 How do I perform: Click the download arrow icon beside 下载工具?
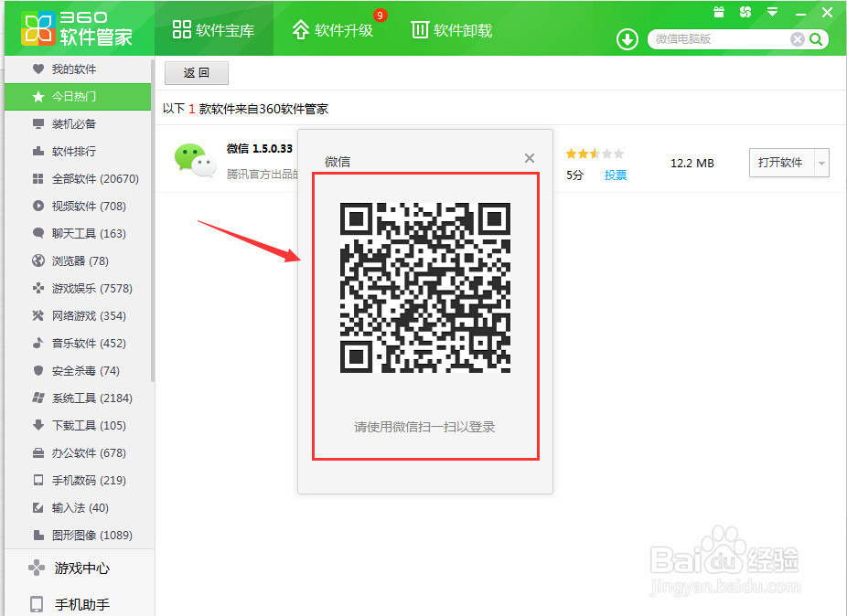[x=38, y=425]
